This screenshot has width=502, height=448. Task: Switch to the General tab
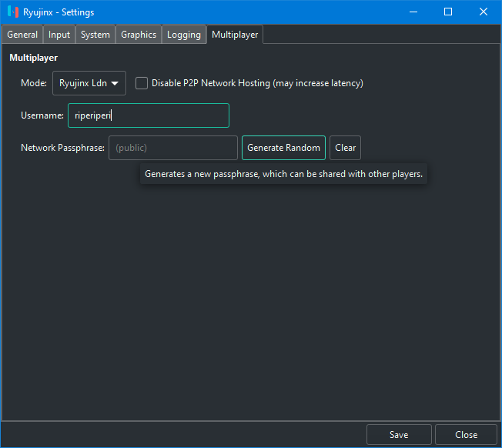22,35
